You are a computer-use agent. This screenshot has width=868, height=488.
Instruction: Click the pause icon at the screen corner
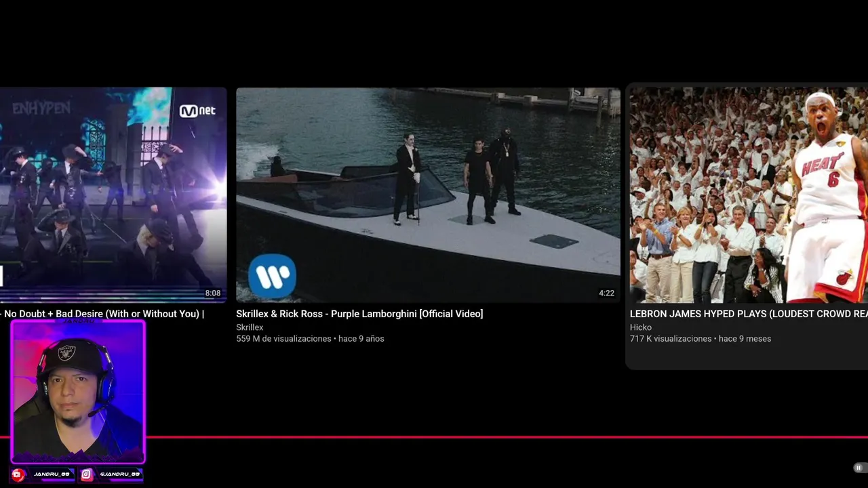click(x=858, y=468)
